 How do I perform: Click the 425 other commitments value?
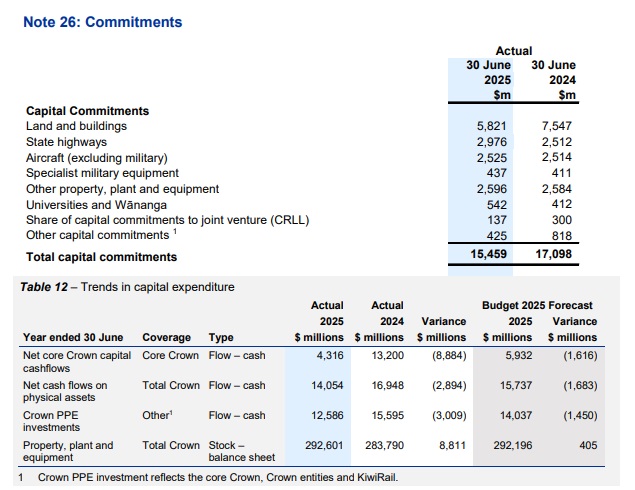[496, 236]
